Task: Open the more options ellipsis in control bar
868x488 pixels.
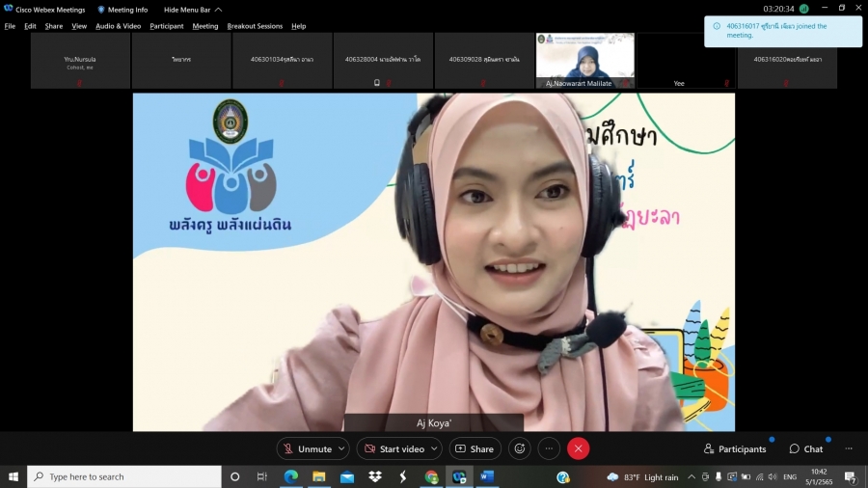Action: click(x=549, y=448)
